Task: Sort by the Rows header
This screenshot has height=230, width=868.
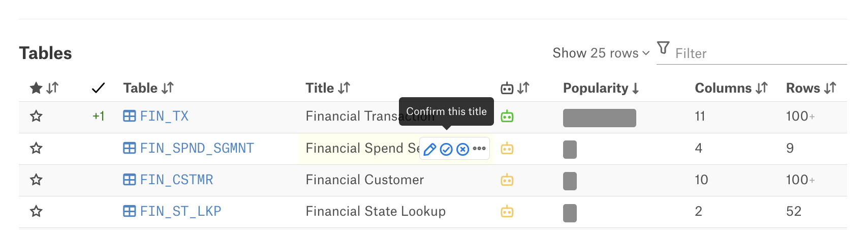Action: (x=811, y=88)
